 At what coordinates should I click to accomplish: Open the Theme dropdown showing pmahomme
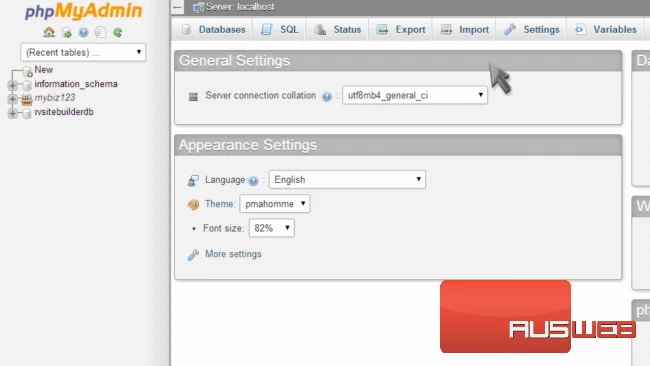274,204
